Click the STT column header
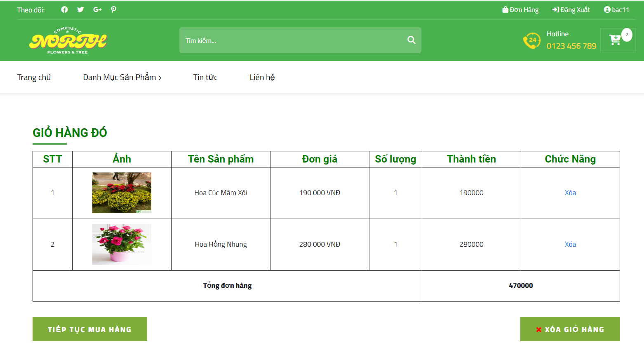The image size is (644, 351). [52, 159]
